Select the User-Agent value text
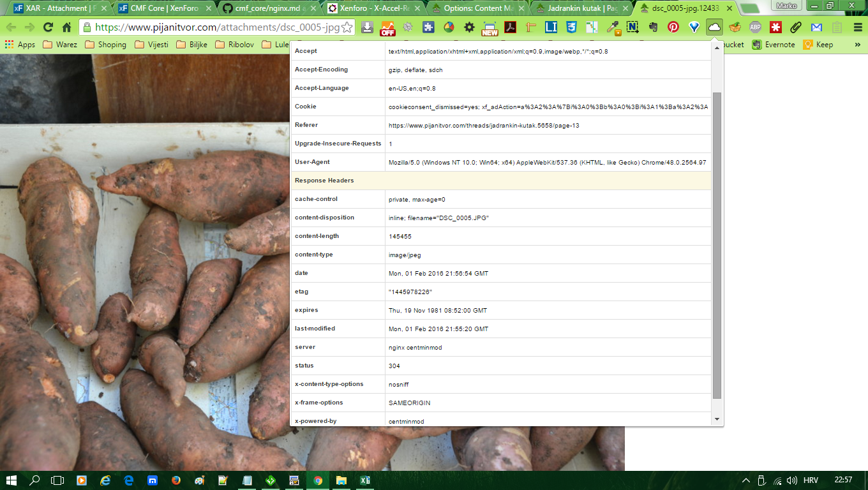868x490 pixels. click(547, 163)
